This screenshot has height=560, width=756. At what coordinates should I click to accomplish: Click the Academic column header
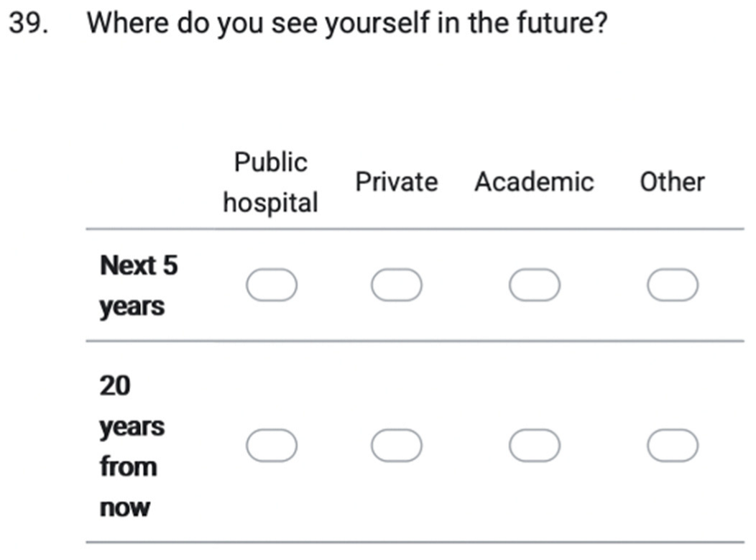click(533, 181)
